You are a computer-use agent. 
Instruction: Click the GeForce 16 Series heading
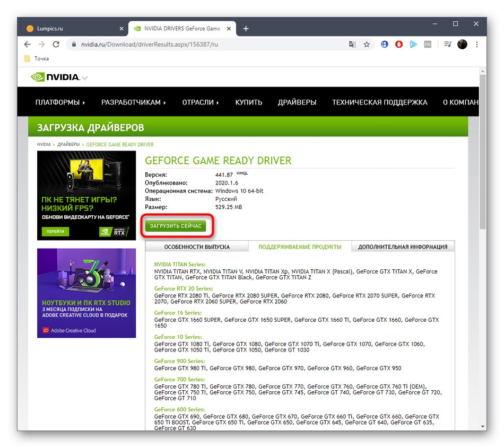(178, 312)
